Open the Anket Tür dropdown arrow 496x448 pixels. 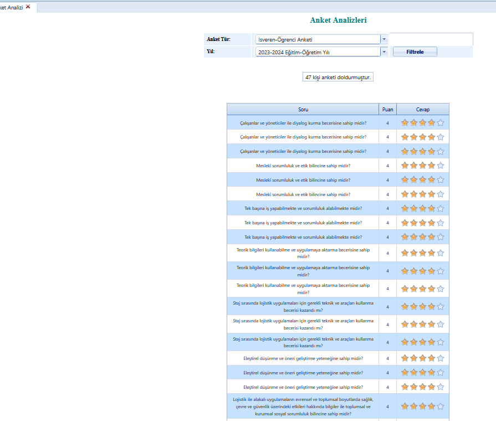pyautogui.click(x=384, y=39)
